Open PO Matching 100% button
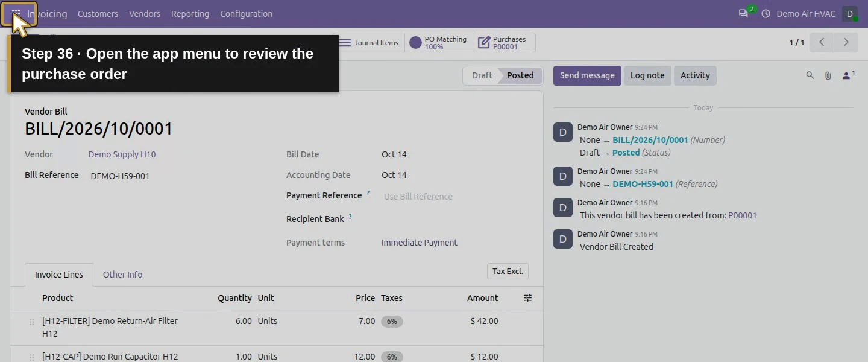Screen dimensions: 868x362 coord(439,43)
